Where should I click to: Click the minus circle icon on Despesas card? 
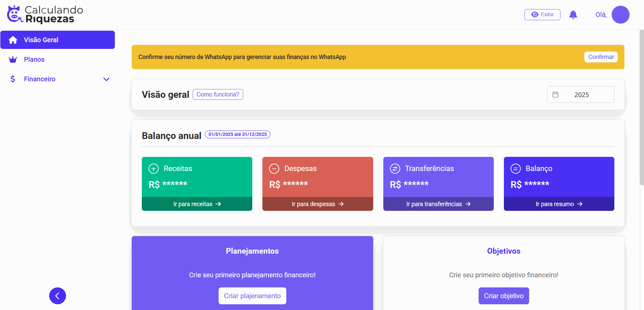[x=274, y=168]
